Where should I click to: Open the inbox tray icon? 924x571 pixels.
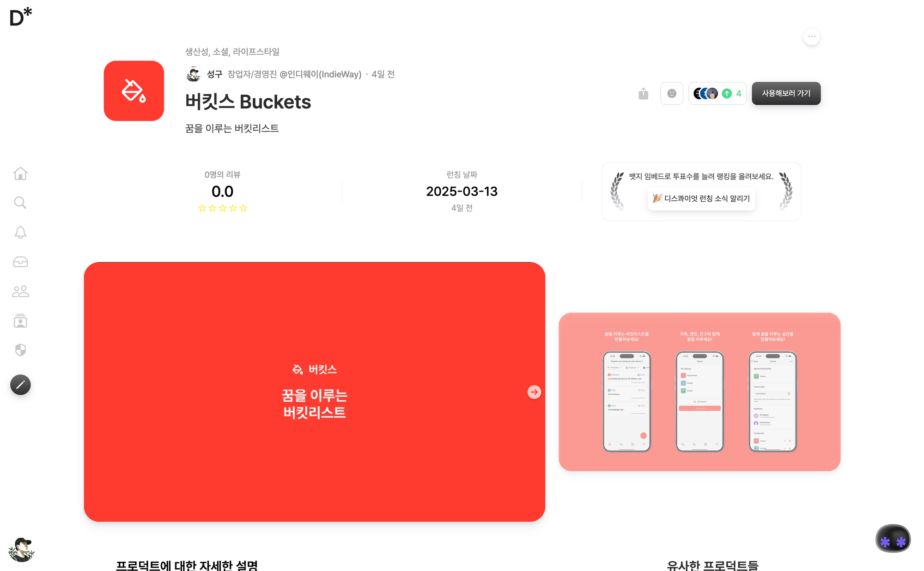[20, 262]
